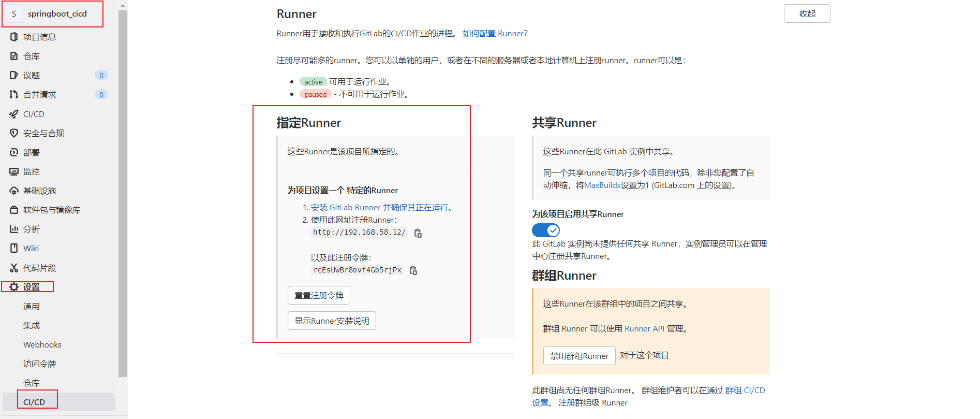Click the deployments (部署) icon
Screen dimensions: 980x419
(14, 152)
